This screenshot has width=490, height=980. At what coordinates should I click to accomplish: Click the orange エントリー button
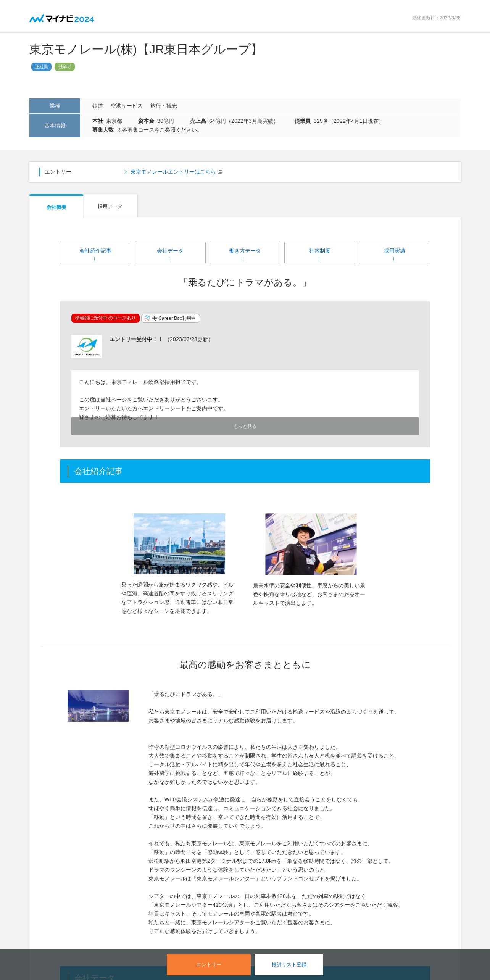click(209, 964)
